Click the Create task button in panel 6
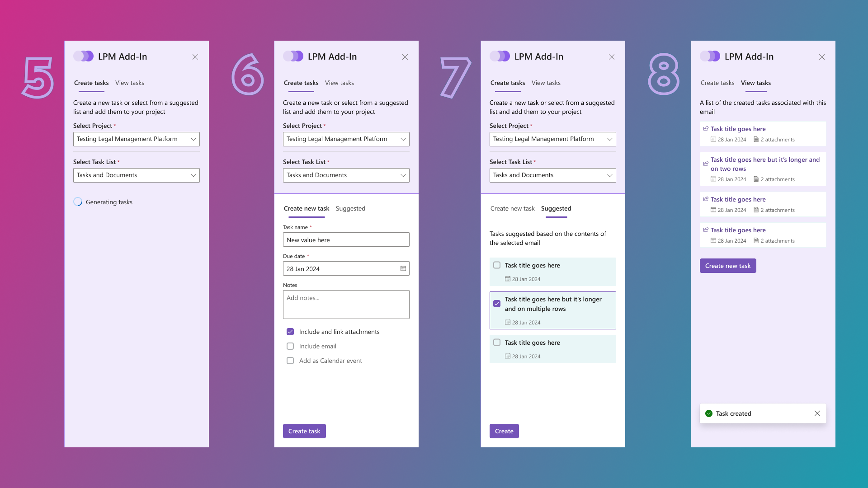The image size is (868, 488). pyautogui.click(x=304, y=431)
